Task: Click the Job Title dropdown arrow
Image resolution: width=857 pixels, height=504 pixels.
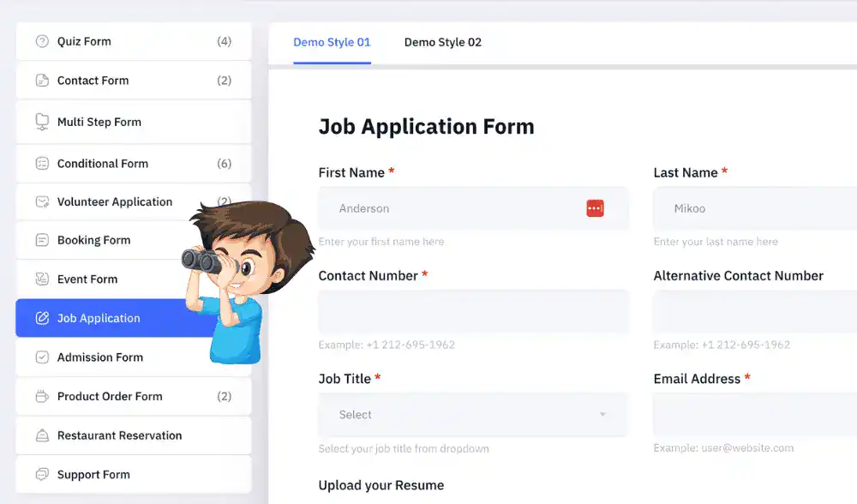Action: pyautogui.click(x=602, y=415)
